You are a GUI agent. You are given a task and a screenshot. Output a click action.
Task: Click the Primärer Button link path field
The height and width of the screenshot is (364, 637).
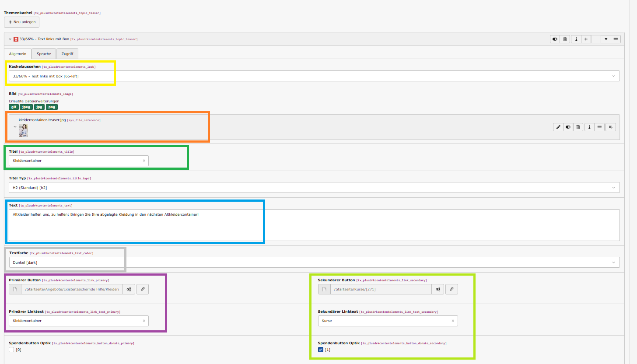pyautogui.click(x=72, y=289)
